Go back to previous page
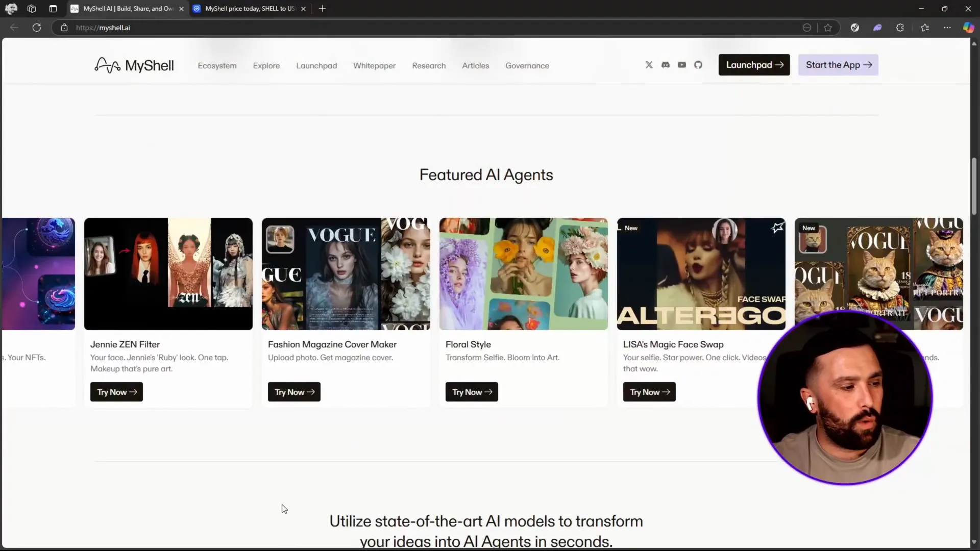This screenshot has height=551, width=980. (x=14, y=28)
